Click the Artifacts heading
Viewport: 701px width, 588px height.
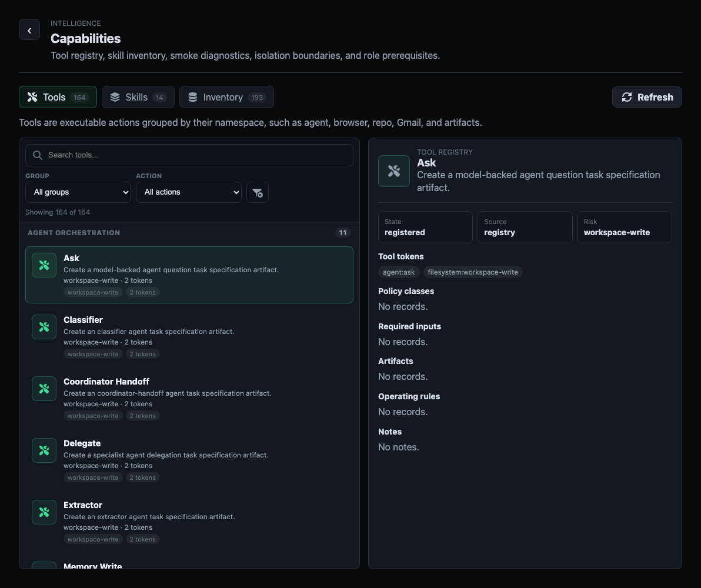coord(396,361)
